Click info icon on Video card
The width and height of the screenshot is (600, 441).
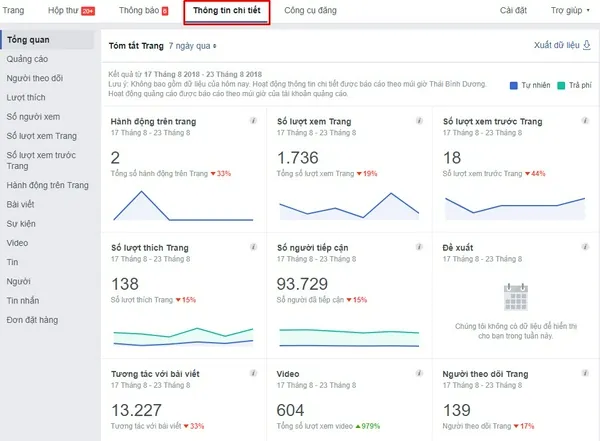(419, 373)
